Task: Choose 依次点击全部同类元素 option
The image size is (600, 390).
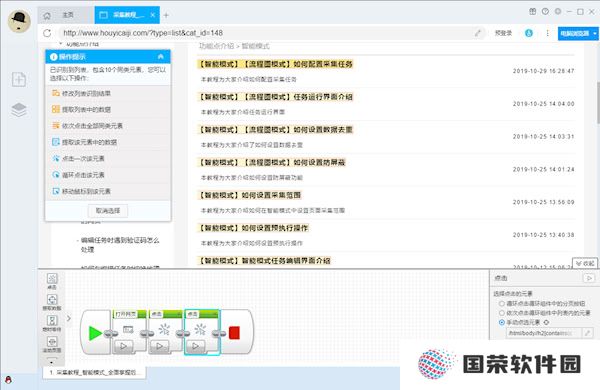Action: pyautogui.click(x=108, y=126)
